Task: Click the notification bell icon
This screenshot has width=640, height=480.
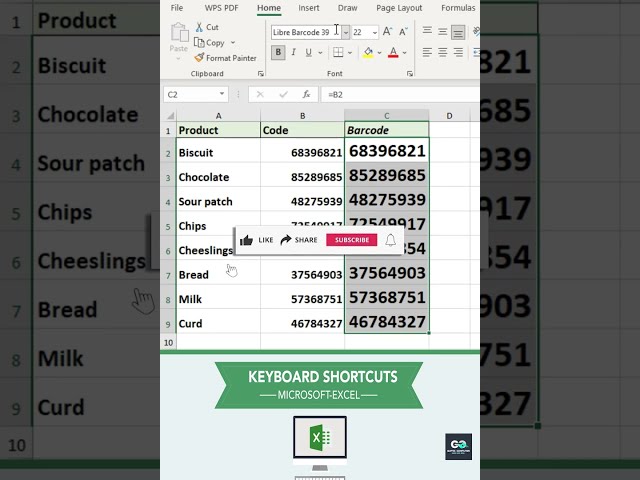Action: [x=391, y=240]
